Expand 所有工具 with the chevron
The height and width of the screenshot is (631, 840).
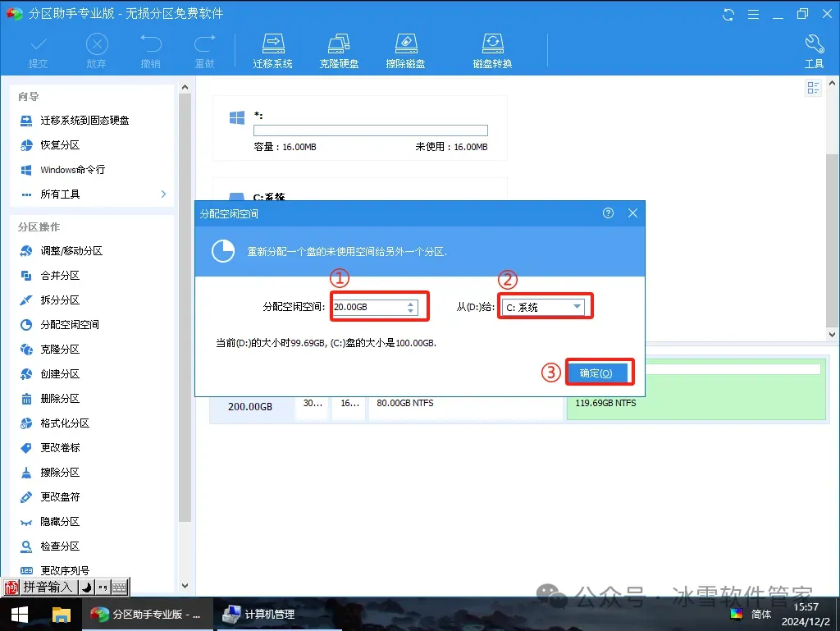163,194
